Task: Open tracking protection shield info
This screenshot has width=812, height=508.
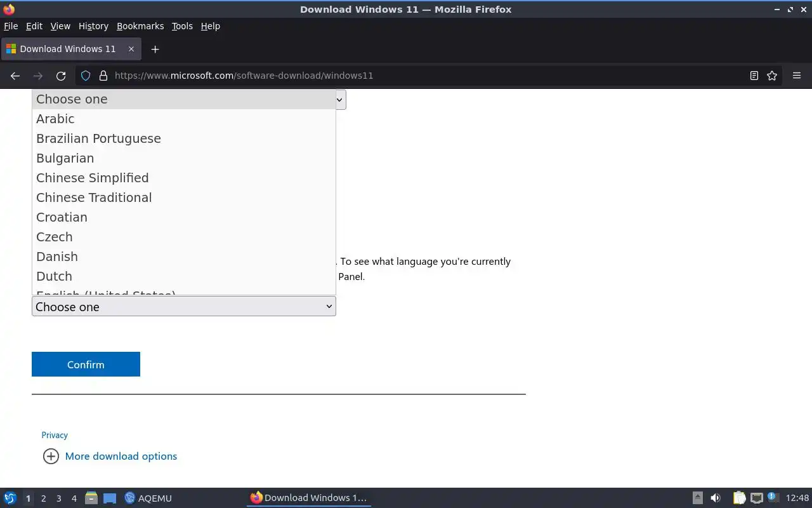Action: coord(86,76)
